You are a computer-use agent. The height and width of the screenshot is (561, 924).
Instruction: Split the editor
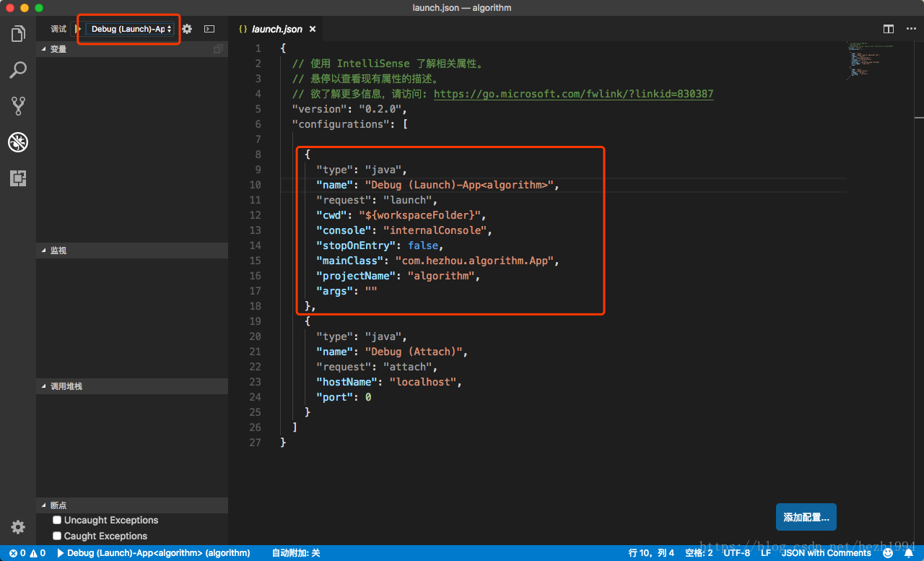889,29
